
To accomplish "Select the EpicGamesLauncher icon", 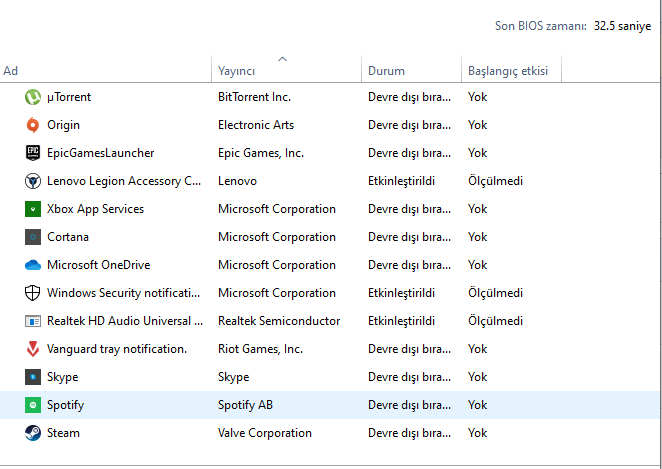I will [33, 153].
